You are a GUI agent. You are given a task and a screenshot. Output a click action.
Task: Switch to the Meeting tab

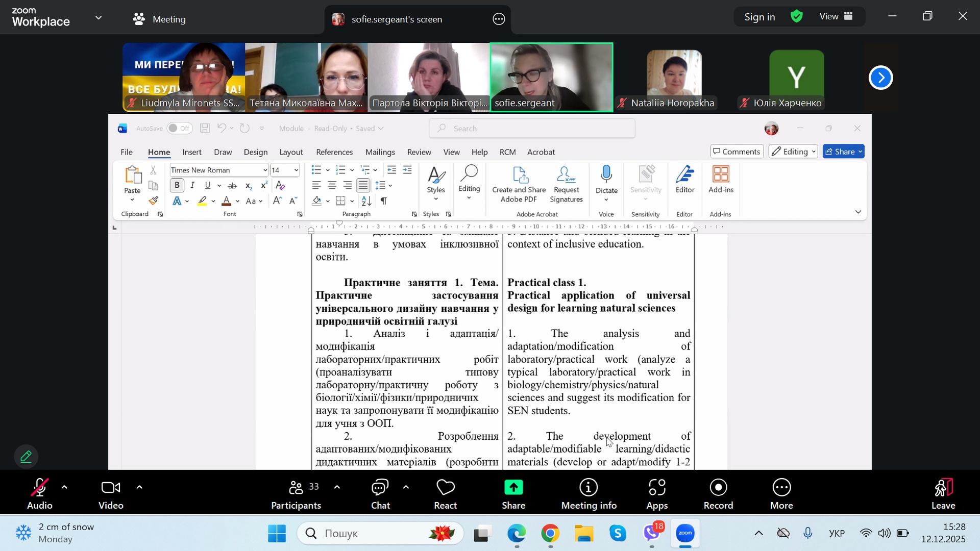click(x=159, y=19)
